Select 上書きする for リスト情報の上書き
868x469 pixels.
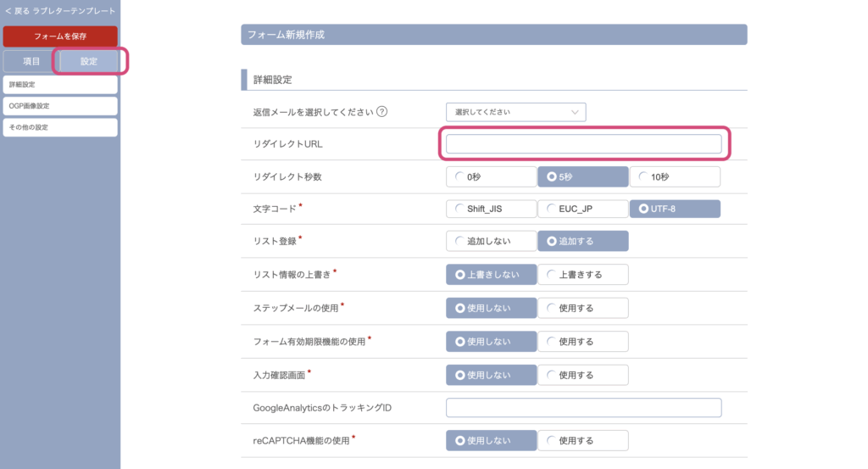point(583,275)
